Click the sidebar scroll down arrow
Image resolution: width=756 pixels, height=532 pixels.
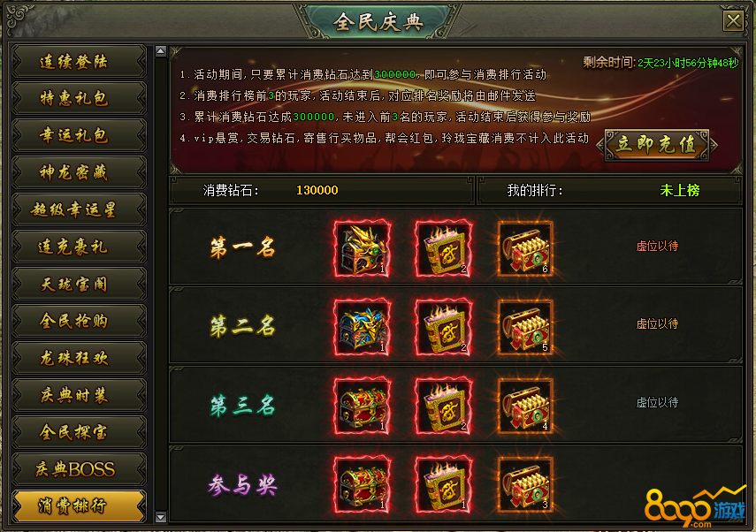[x=161, y=518]
